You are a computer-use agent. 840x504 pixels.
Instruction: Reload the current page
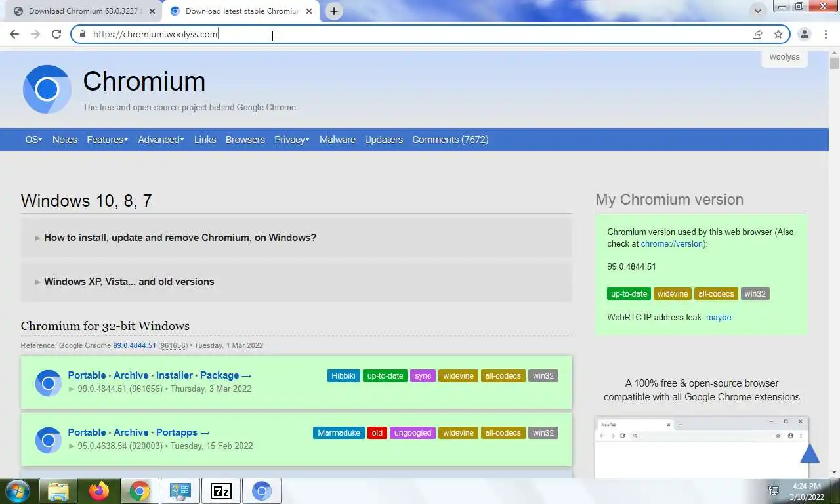click(56, 34)
